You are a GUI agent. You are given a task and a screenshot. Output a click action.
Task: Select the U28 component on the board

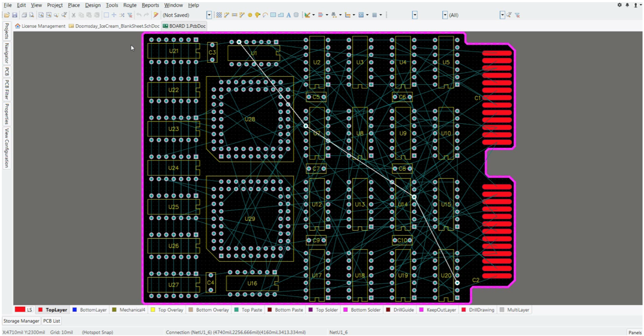click(250, 119)
